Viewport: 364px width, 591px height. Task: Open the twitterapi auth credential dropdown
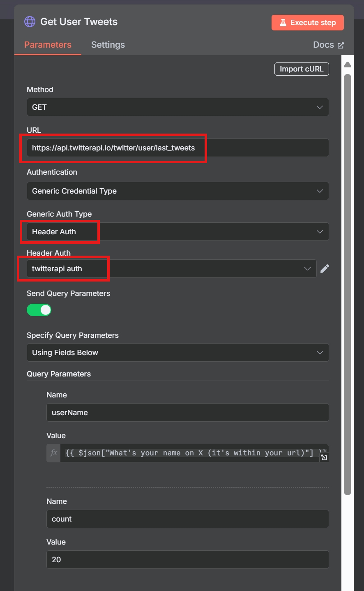pos(171,269)
